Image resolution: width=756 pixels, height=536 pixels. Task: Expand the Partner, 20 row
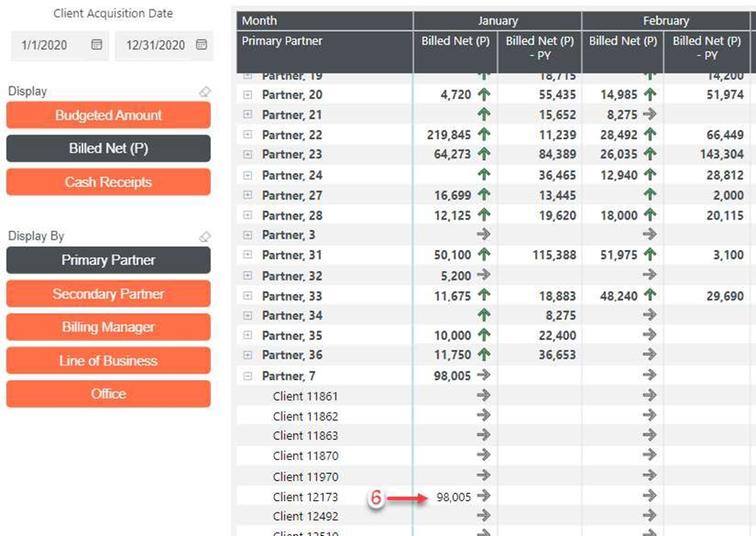tap(248, 94)
